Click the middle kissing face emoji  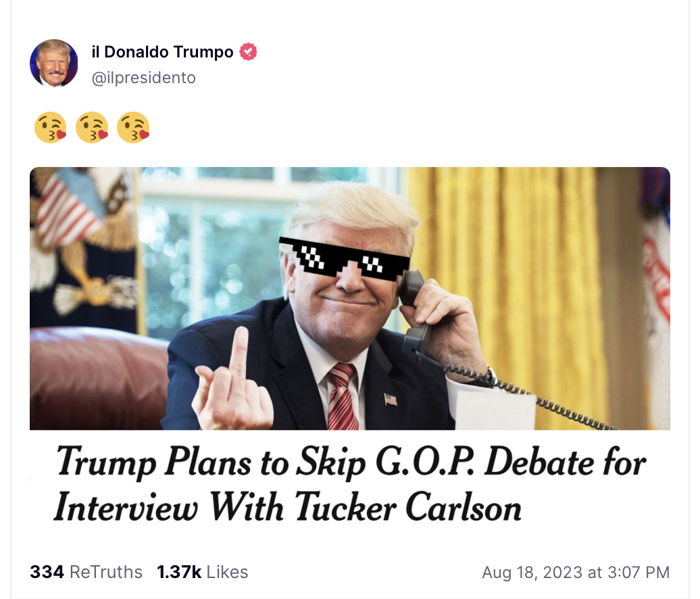tap(92, 127)
